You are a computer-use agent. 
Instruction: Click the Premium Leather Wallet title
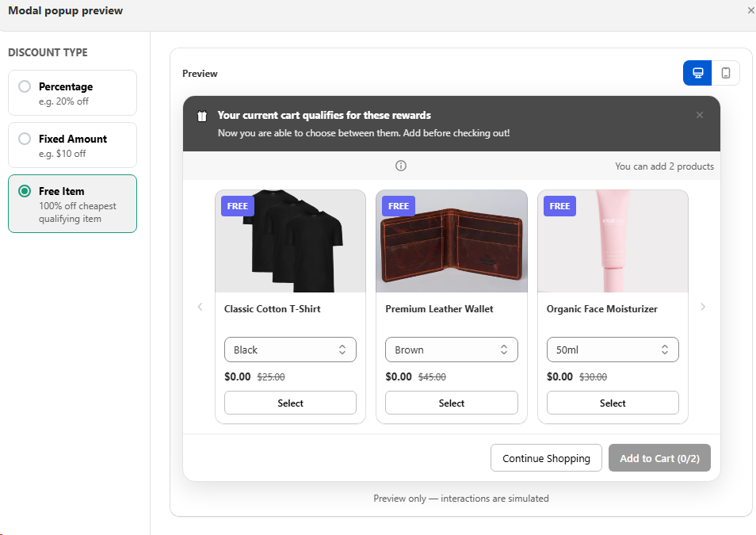[x=439, y=309]
